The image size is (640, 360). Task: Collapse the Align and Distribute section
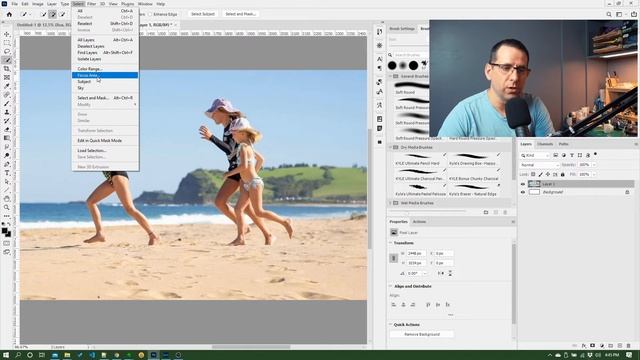[x=390, y=287]
